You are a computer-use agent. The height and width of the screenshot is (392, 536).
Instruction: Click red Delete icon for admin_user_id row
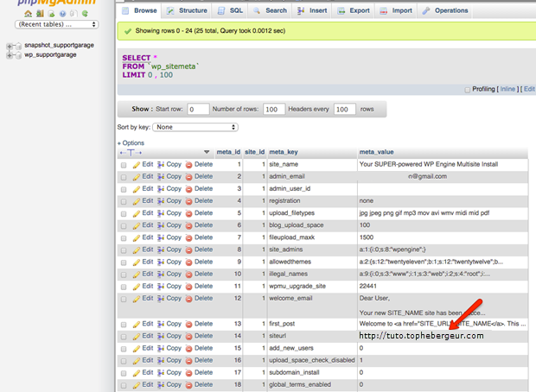[x=188, y=189]
